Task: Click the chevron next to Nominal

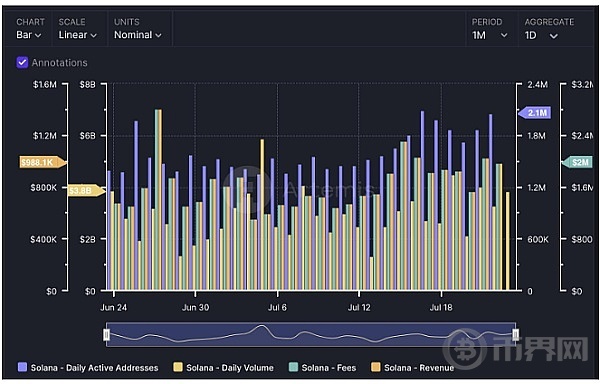Action: (158, 35)
